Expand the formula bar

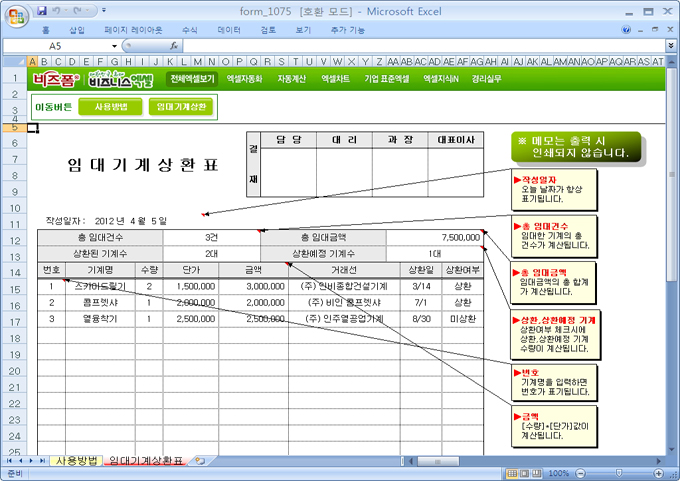coord(669,46)
